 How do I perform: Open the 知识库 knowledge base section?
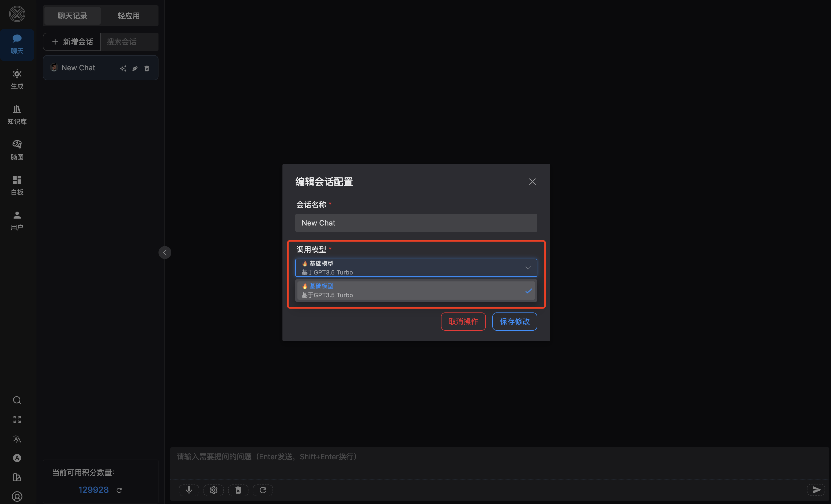17,115
